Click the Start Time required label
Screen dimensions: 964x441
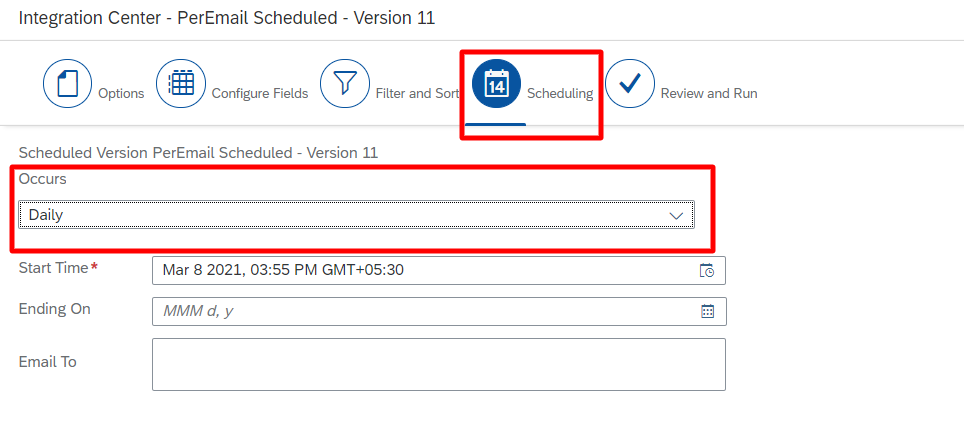pos(58,268)
